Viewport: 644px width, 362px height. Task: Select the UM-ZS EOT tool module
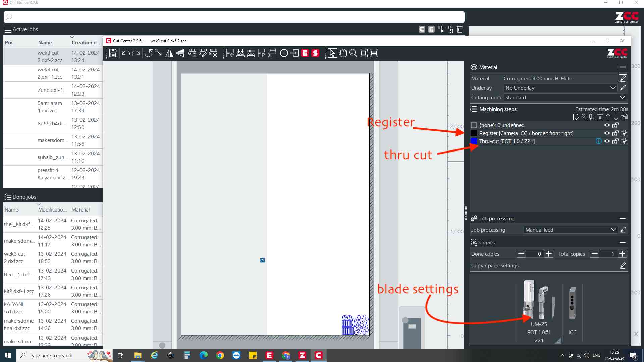(x=539, y=311)
